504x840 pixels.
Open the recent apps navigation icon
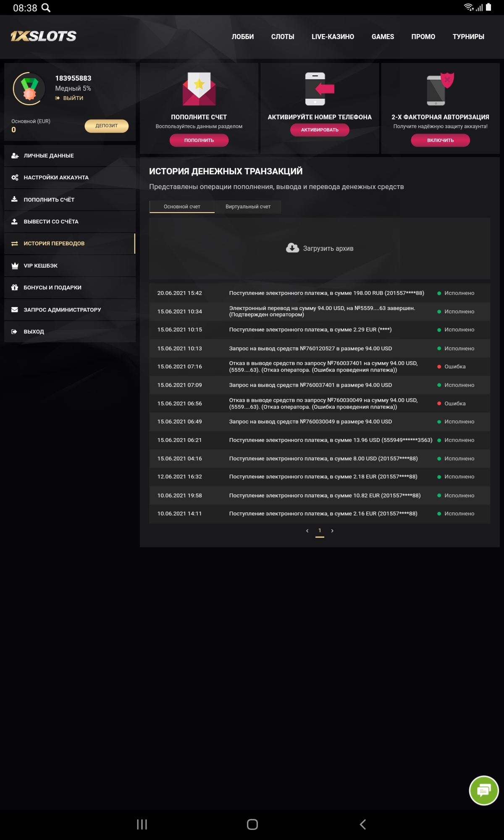tap(142, 824)
